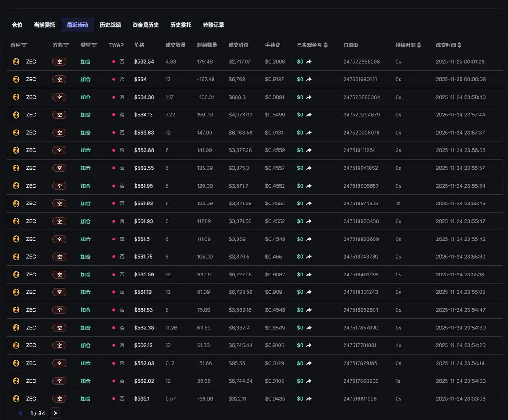Click the trade value $95.55
The width and height of the screenshot is (508, 420).
(x=237, y=363)
